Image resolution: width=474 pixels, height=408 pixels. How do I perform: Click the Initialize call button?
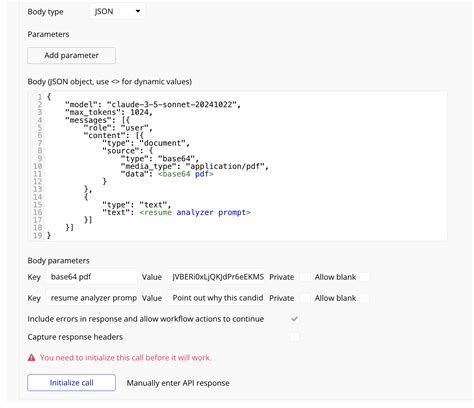pyautogui.click(x=71, y=383)
